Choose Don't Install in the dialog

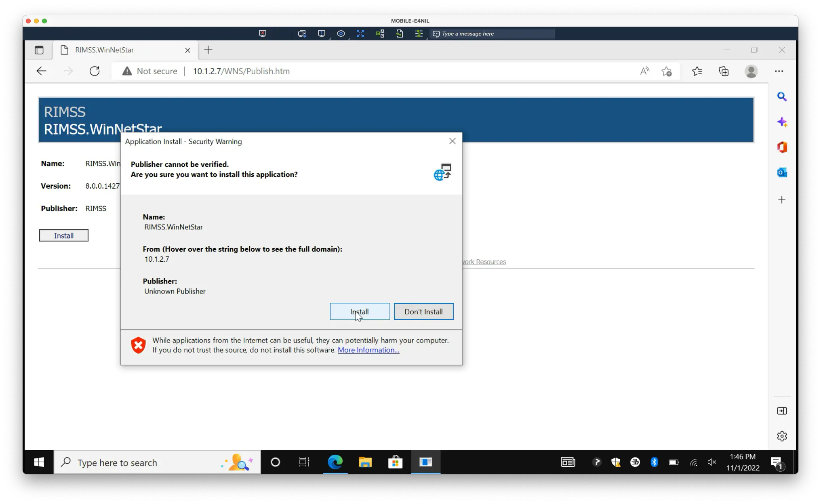click(423, 311)
